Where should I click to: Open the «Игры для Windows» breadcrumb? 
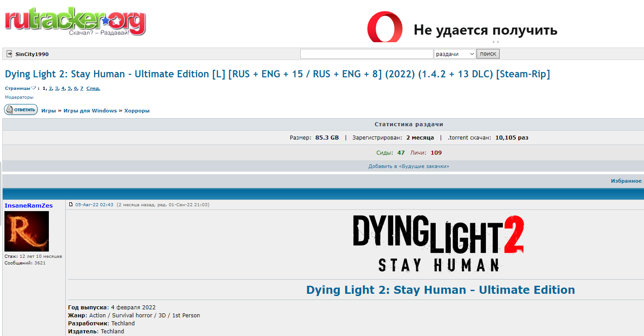90,111
